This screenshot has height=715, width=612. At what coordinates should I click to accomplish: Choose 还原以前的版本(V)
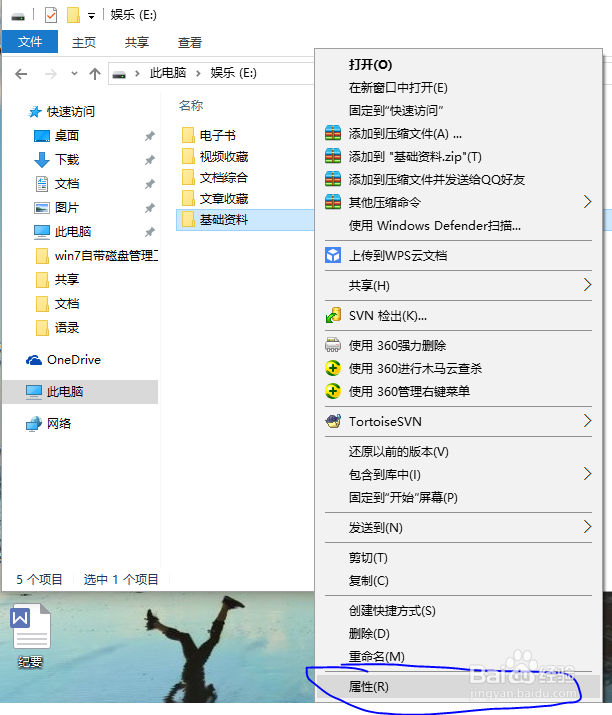click(x=458, y=451)
